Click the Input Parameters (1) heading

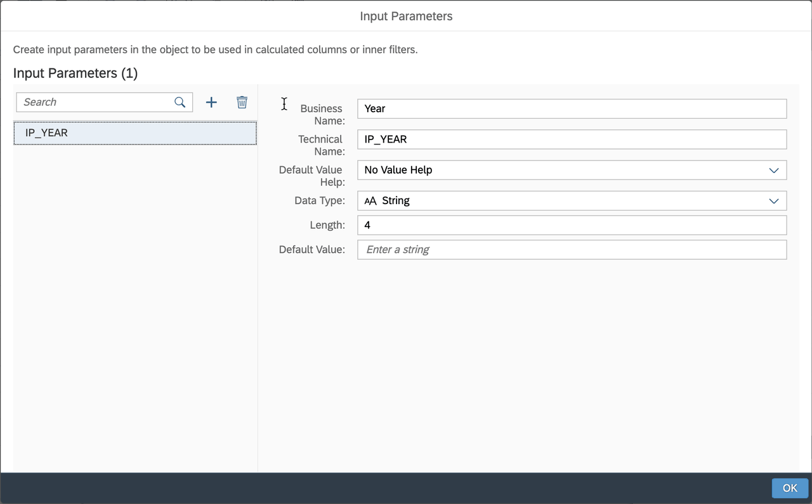click(x=75, y=73)
